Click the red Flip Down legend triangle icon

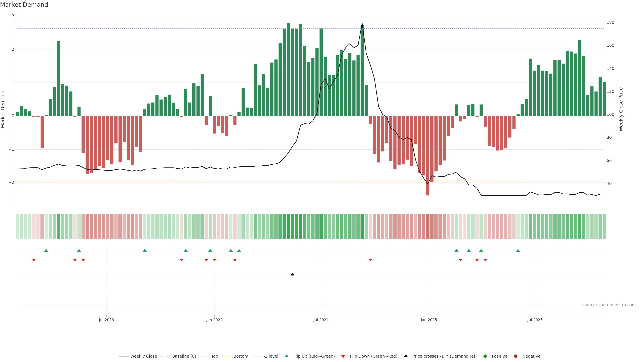point(343,356)
